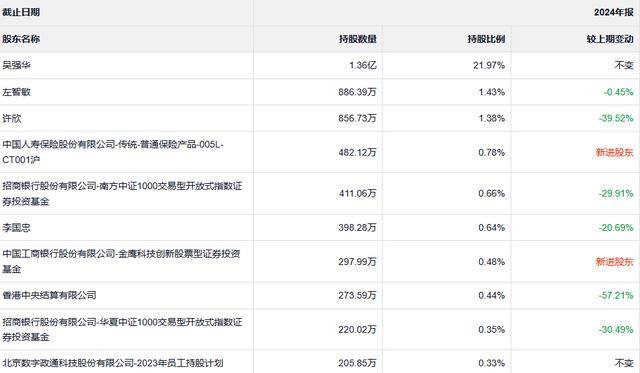Open 2023年员工持股计划 shareholder entry
Image resolution: width=640 pixels, height=373 pixels.
(113, 363)
